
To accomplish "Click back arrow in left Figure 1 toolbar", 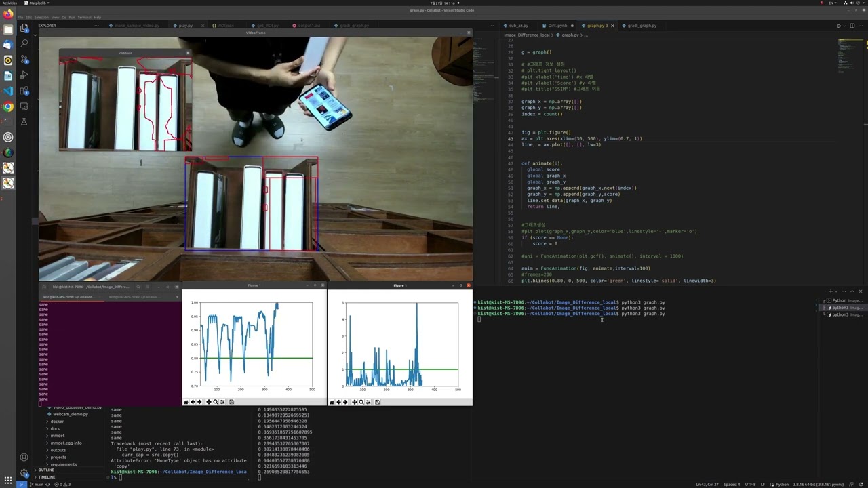I will tap(193, 402).
